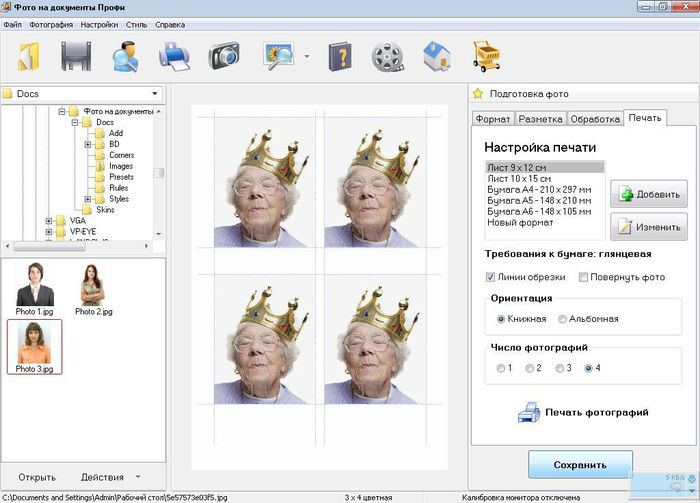Click the film reel video toolbar icon

[388, 57]
